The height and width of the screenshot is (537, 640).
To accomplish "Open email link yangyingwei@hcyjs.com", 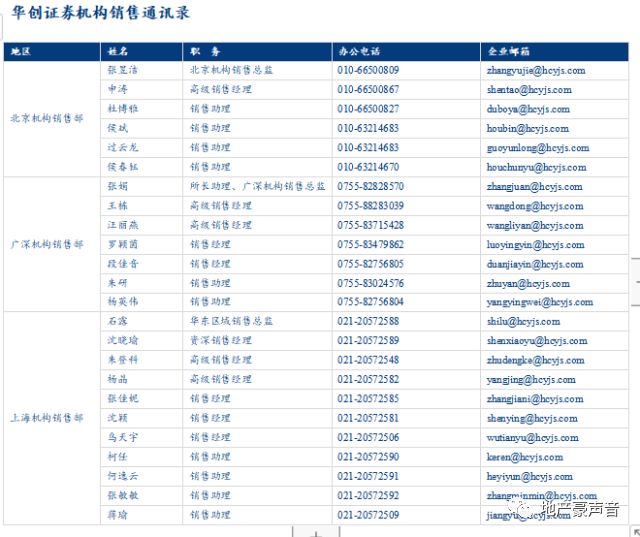I will point(540,302).
